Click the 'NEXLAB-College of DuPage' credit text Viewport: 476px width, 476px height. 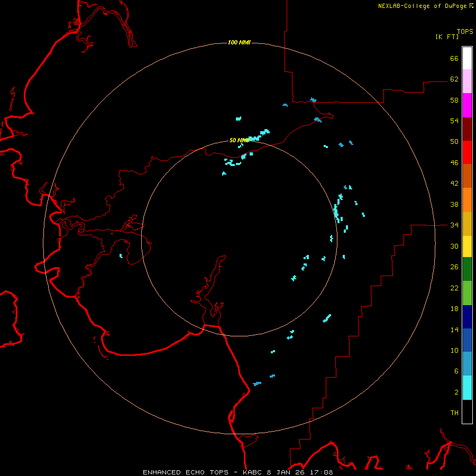[x=422, y=6]
